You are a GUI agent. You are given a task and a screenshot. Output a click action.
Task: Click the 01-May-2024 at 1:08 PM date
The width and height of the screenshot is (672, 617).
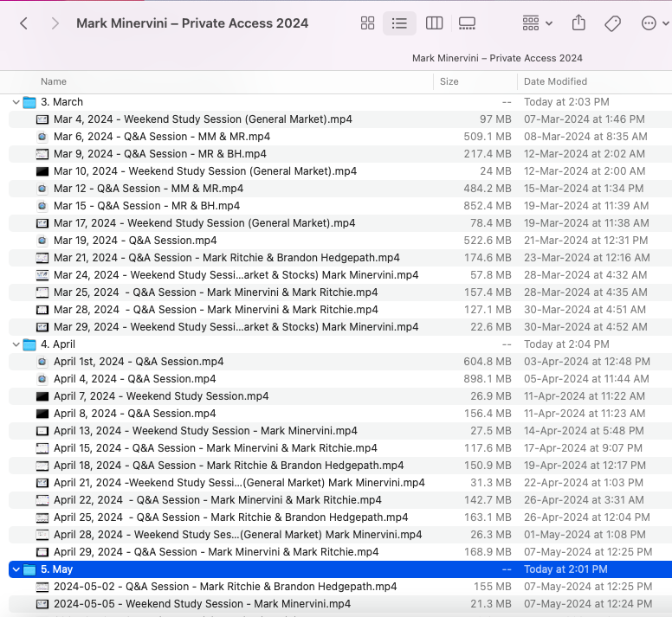point(585,535)
